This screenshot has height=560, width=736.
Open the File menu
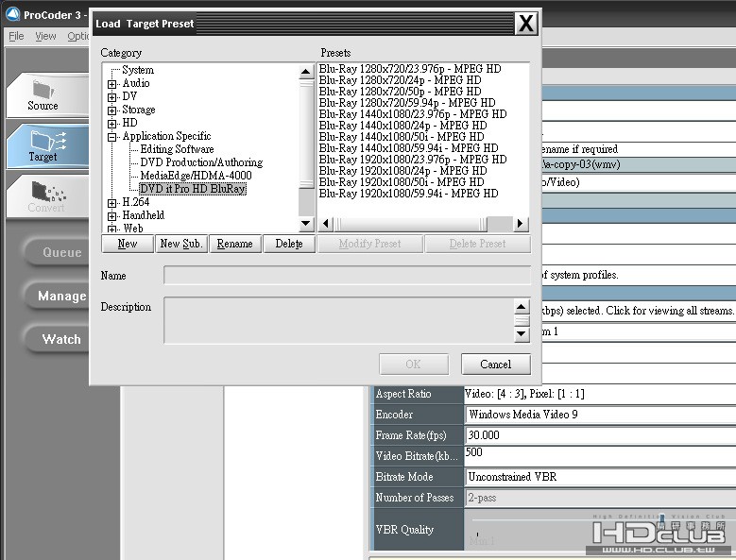pos(16,36)
